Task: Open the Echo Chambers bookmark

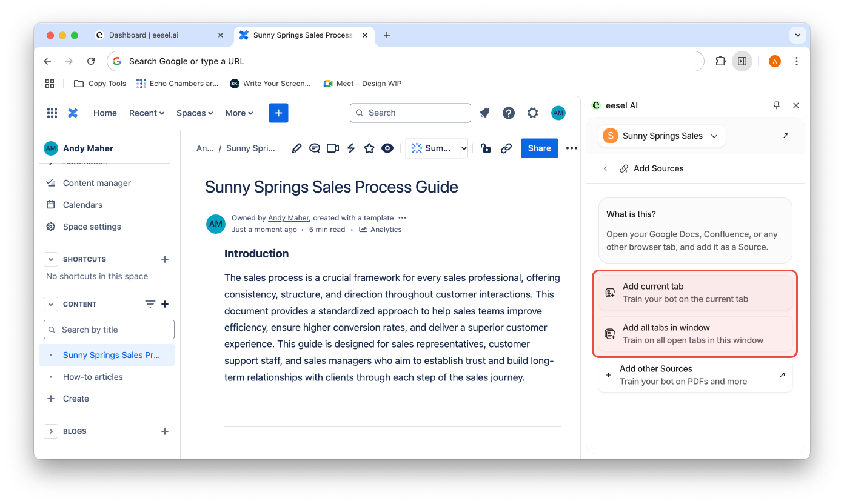Action: 177,84
